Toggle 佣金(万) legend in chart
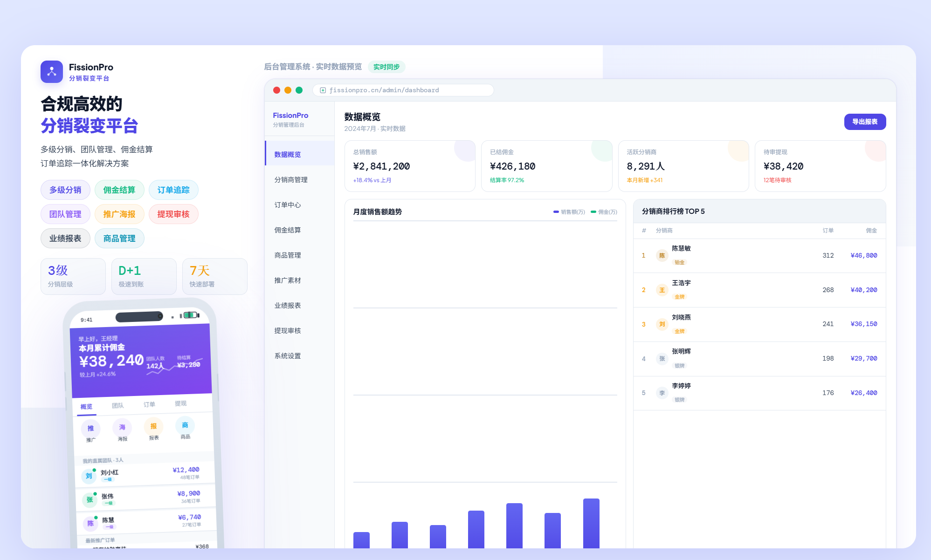This screenshot has height=560, width=931. click(604, 212)
